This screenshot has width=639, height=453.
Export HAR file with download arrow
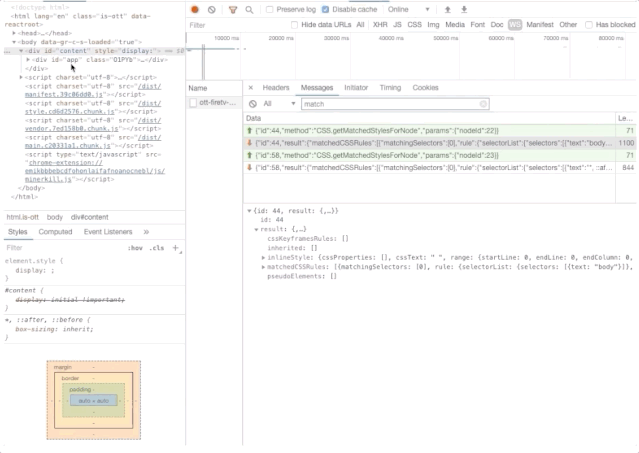click(464, 9)
